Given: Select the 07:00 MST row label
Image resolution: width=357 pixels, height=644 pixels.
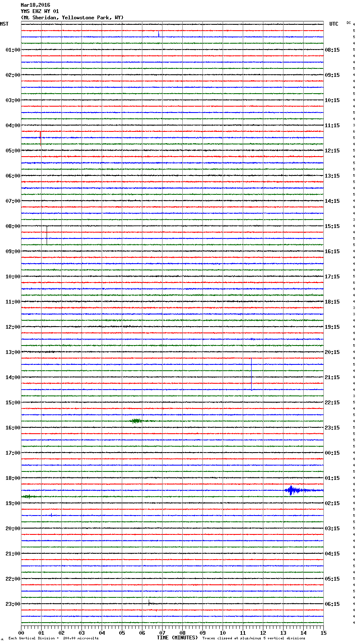Looking at the screenshot, I should [x=13, y=201].
